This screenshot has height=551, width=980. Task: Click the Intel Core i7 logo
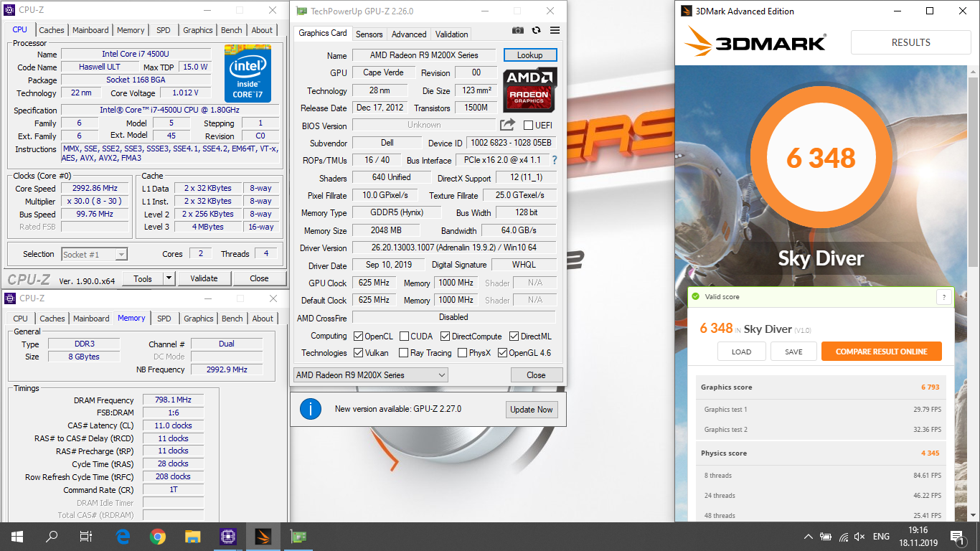click(248, 74)
